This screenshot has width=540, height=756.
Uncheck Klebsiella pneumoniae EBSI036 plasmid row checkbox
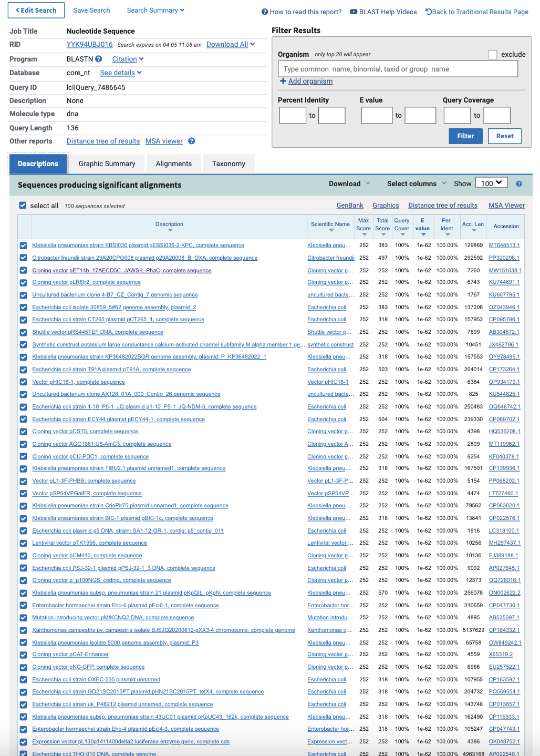click(x=23, y=246)
